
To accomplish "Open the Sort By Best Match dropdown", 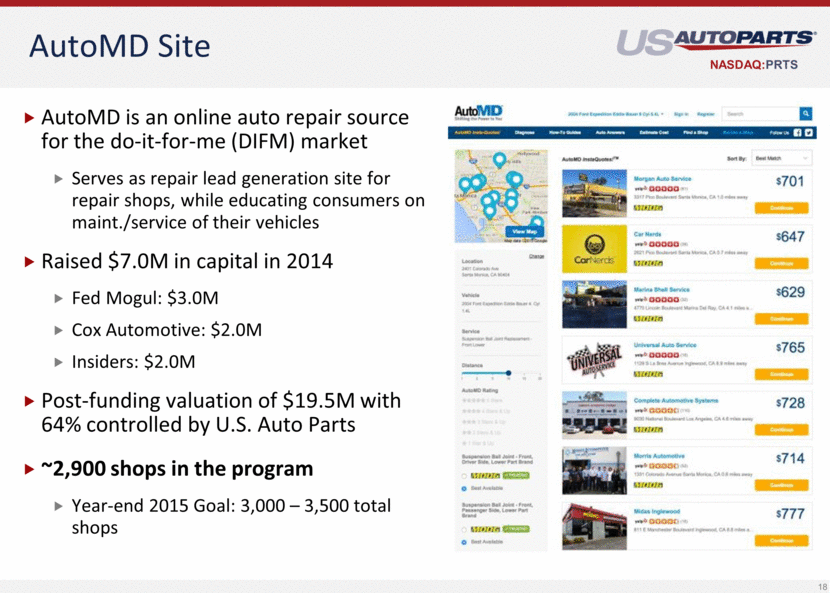I will coord(781,158).
